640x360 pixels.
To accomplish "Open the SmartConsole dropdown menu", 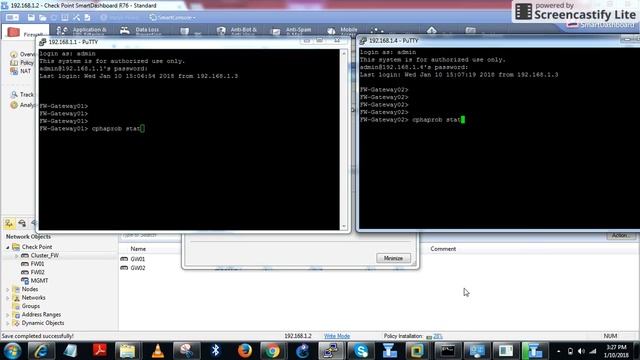I will click(x=172, y=18).
